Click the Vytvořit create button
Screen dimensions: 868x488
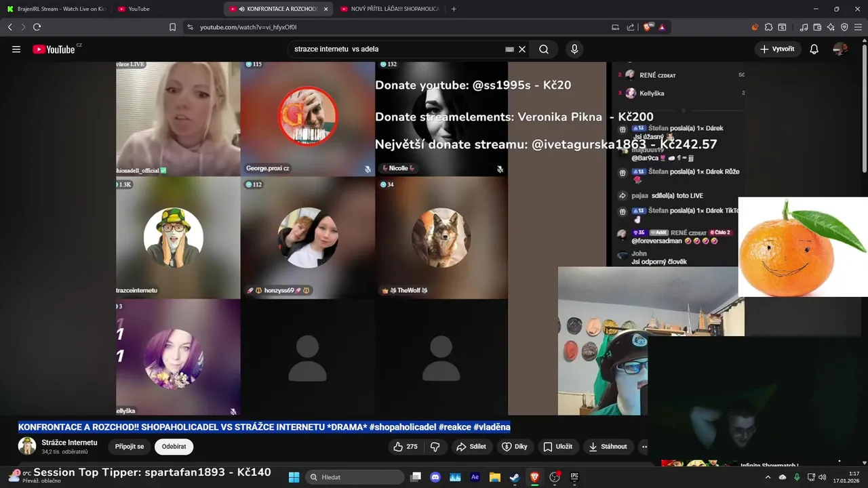coord(778,49)
